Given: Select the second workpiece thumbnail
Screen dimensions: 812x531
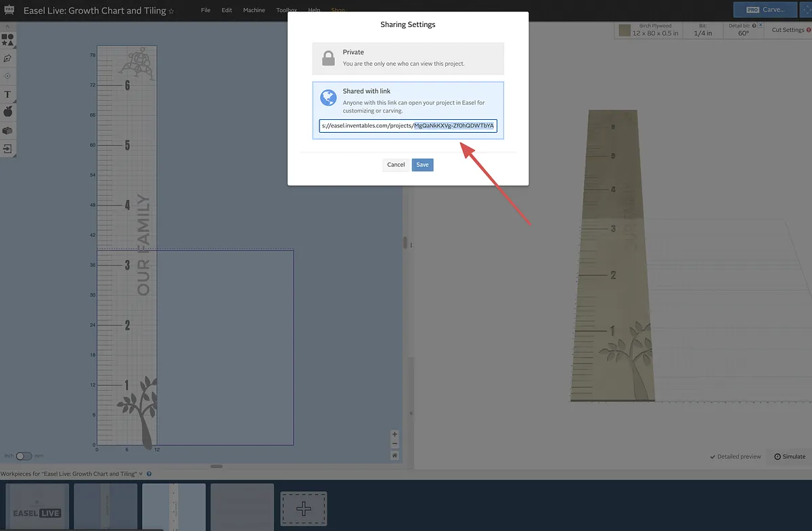Looking at the screenshot, I should tap(105, 507).
